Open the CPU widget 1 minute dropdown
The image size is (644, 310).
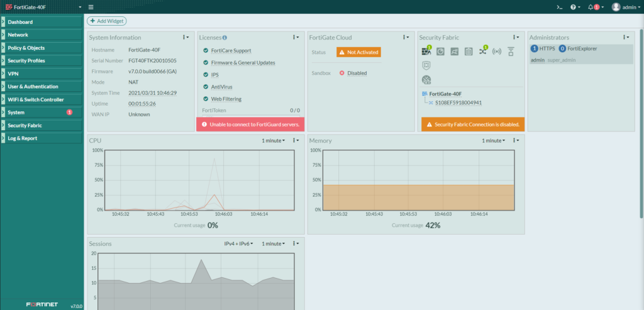click(x=274, y=141)
